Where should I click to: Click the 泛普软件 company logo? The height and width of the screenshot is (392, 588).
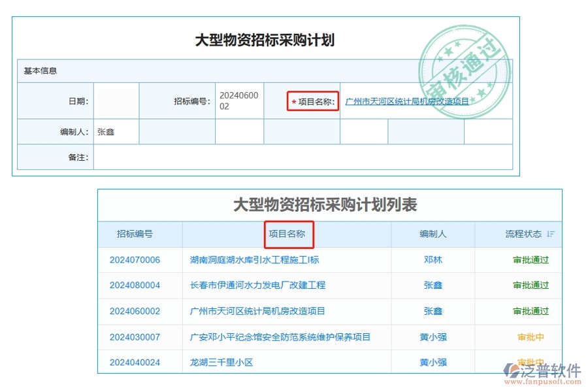click(x=537, y=368)
